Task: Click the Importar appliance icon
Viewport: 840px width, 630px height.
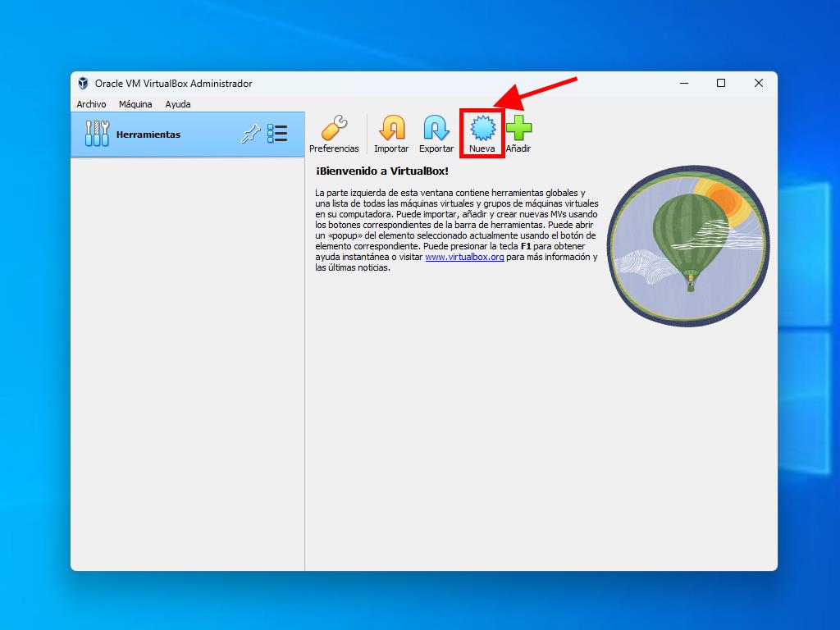Action: (391, 134)
